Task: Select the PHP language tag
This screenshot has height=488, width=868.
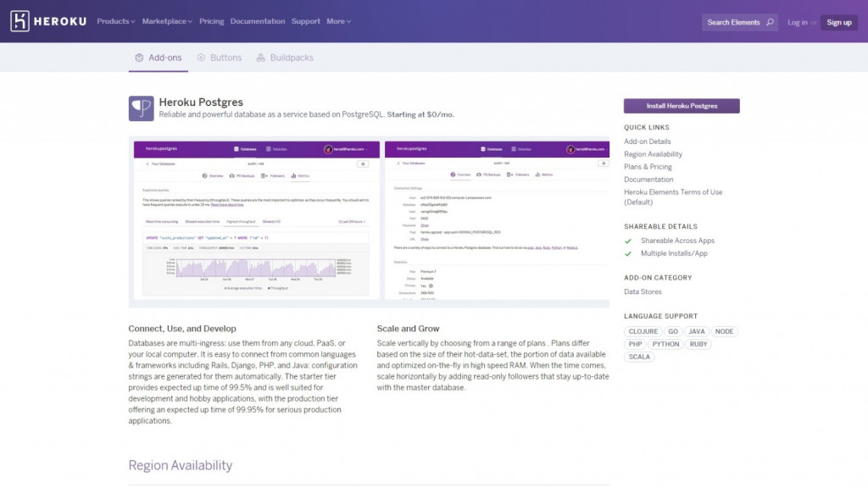Action: (635, 344)
